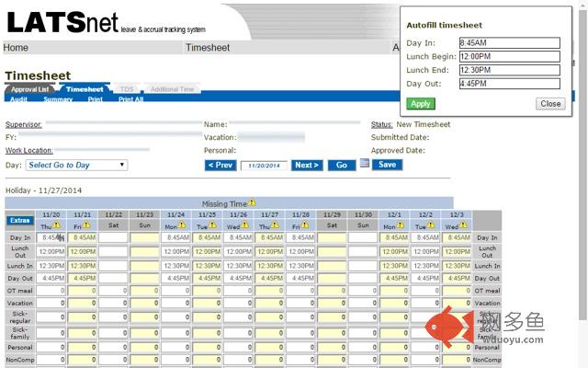
Task: Go to Home in top navigation
Action: click(x=16, y=48)
